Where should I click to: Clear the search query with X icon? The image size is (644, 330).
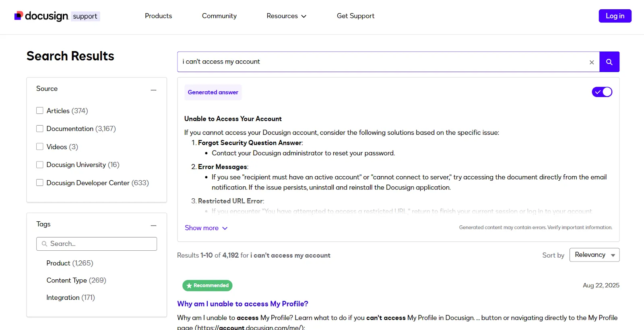pos(592,62)
